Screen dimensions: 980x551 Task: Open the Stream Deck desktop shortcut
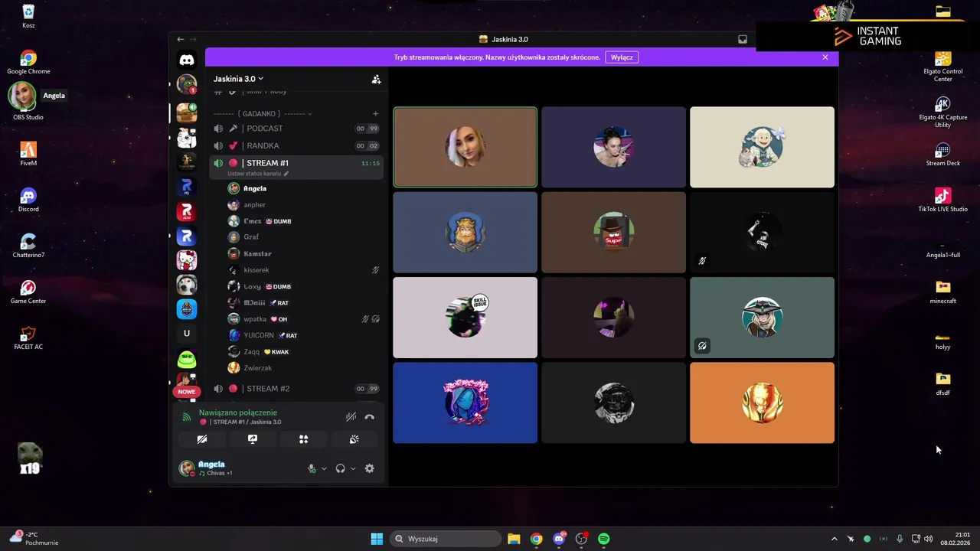[942, 153]
